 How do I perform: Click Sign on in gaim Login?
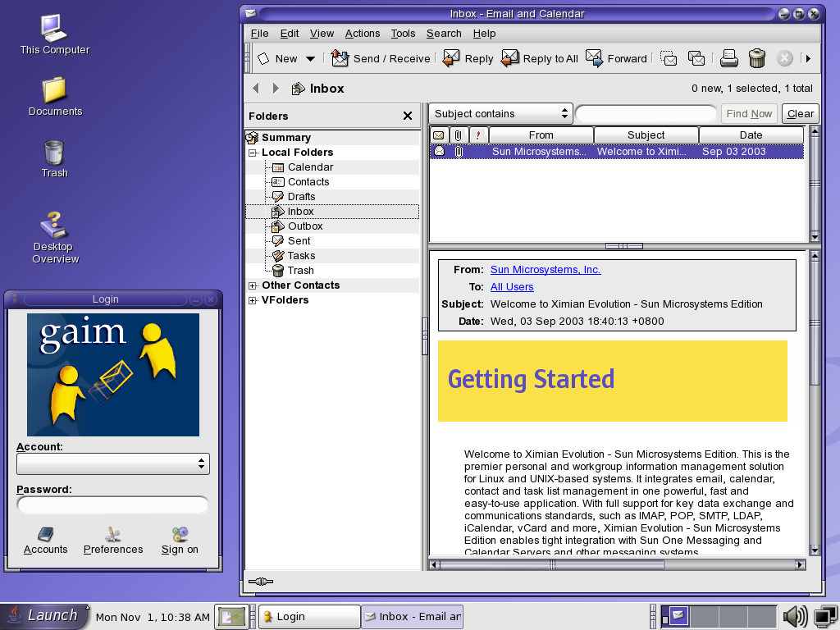(x=180, y=541)
